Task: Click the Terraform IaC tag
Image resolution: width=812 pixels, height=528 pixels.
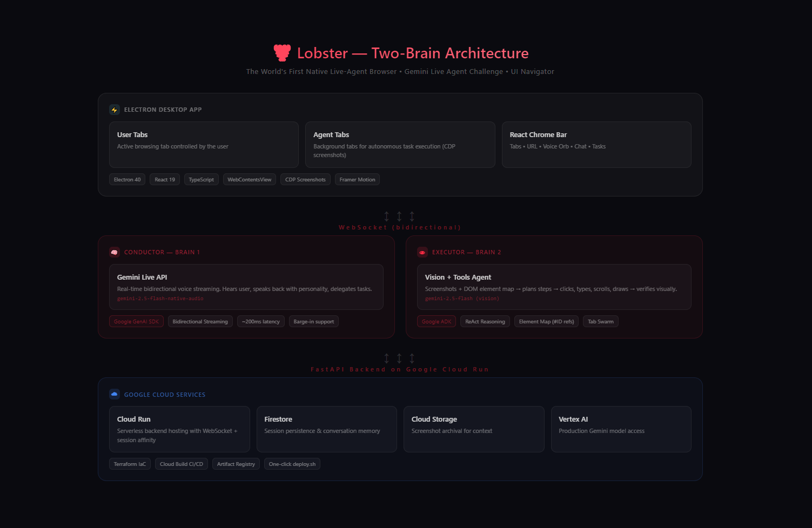Action: click(x=130, y=464)
